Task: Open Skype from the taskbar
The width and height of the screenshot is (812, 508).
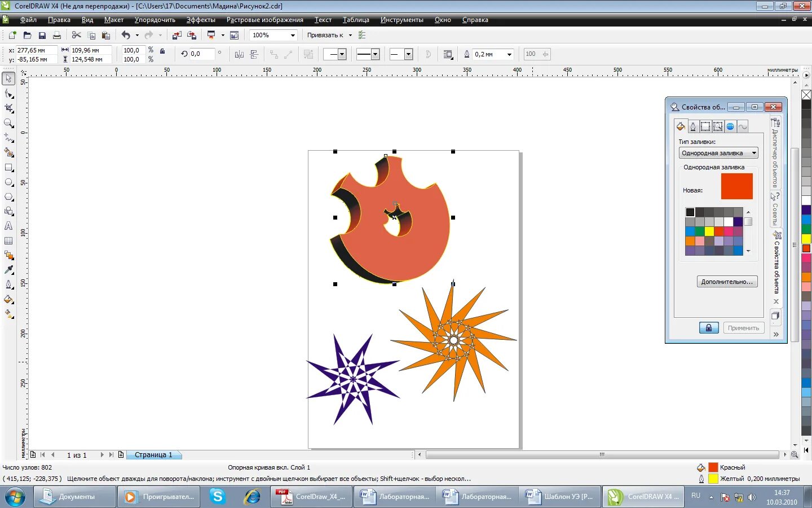Action: click(x=217, y=497)
